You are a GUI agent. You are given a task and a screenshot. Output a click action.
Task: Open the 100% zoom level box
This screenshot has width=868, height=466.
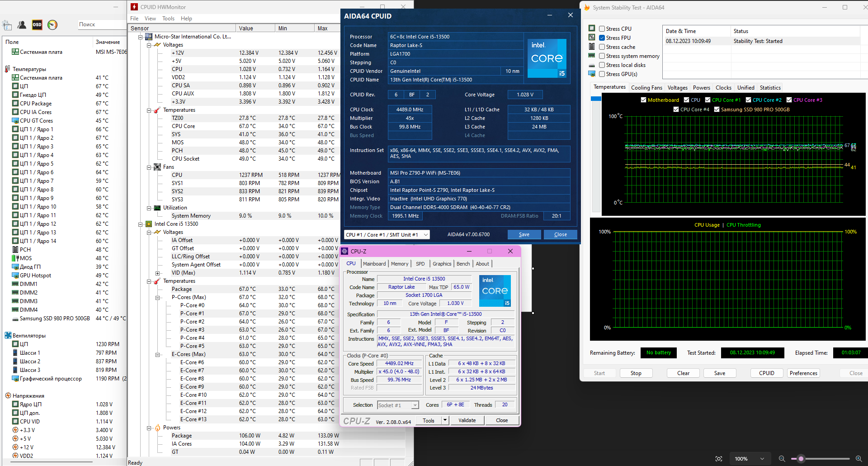click(x=750, y=459)
